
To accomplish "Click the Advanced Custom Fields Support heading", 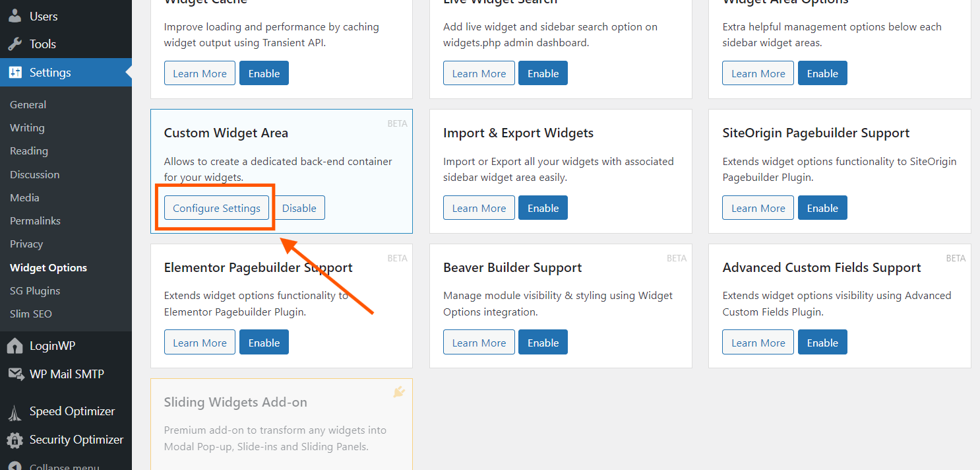I will (822, 267).
